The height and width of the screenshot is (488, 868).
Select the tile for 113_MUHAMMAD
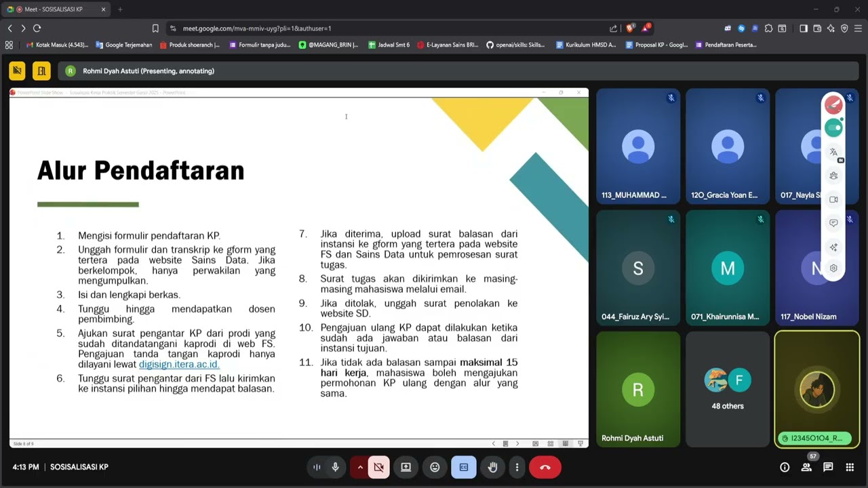(x=638, y=146)
